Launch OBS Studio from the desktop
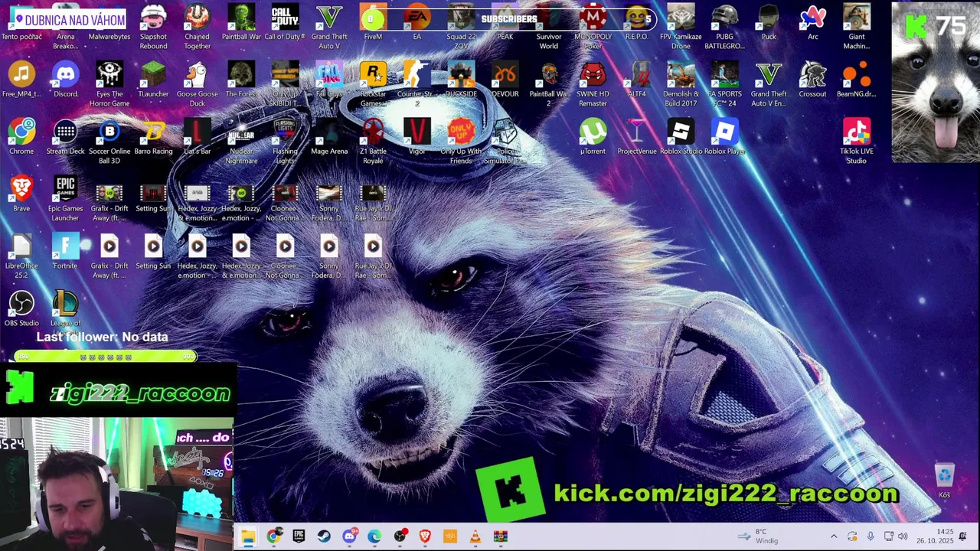This screenshot has height=551, width=980. pyautogui.click(x=21, y=310)
